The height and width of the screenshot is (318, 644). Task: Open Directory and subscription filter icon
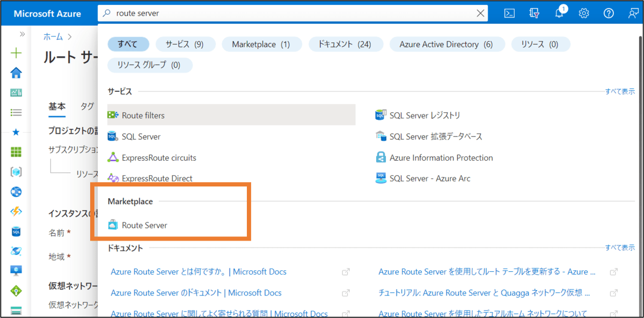pos(534,13)
